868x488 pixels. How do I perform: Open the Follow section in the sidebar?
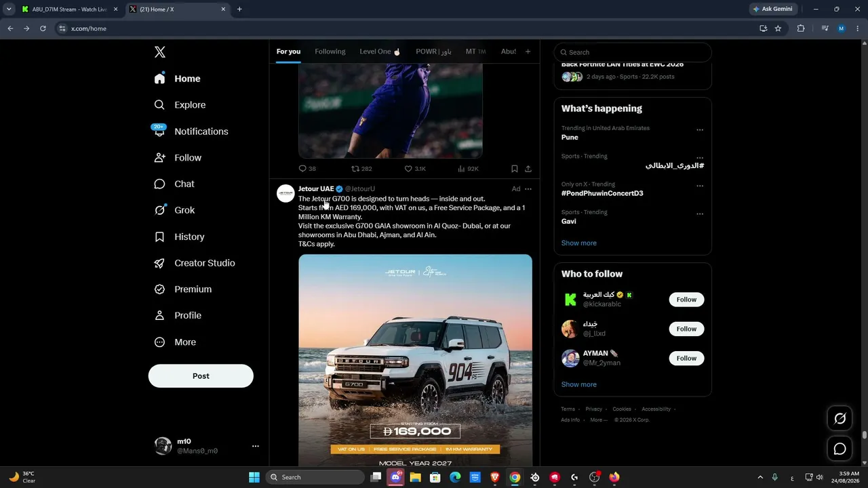(x=178, y=158)
